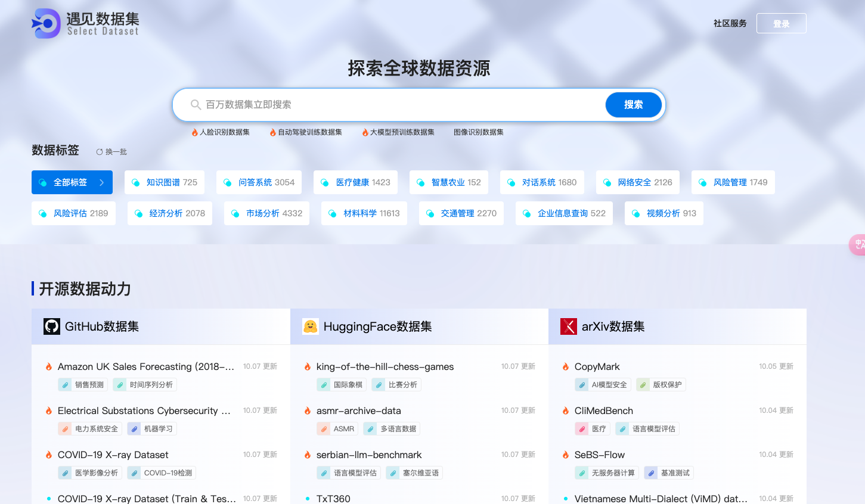Viewport: 865px width, 504px height.
Task: Click the 无服务器计算 label
Action: click(607, 473)
